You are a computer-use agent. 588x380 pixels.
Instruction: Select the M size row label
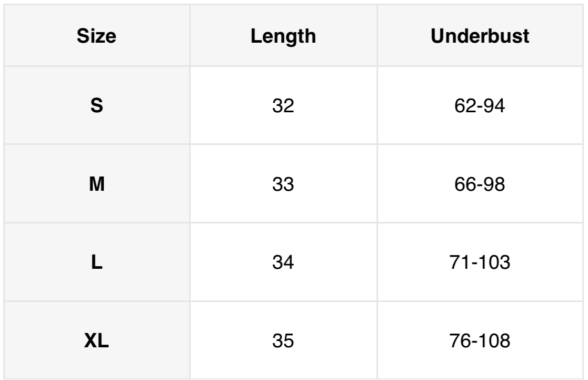(96, 185)
